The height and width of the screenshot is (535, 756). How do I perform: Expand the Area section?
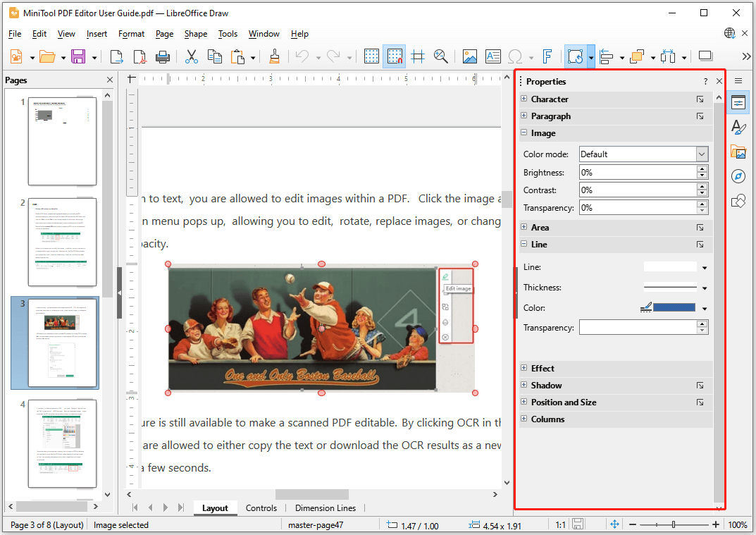[x=524, y=227]
